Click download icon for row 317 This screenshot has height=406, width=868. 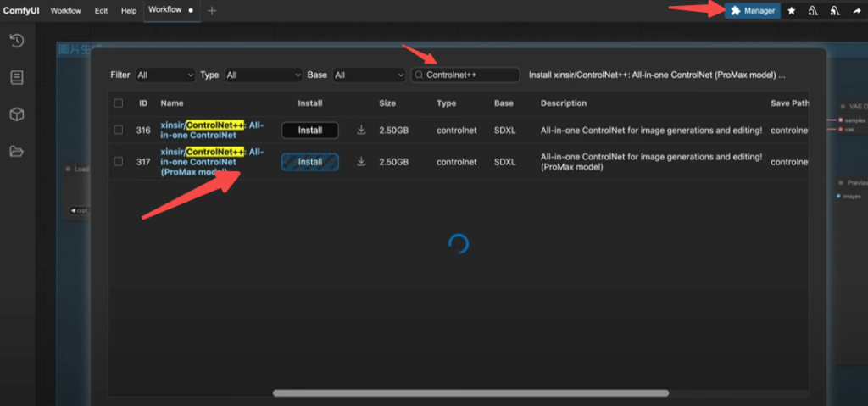(x=361, y=162)
